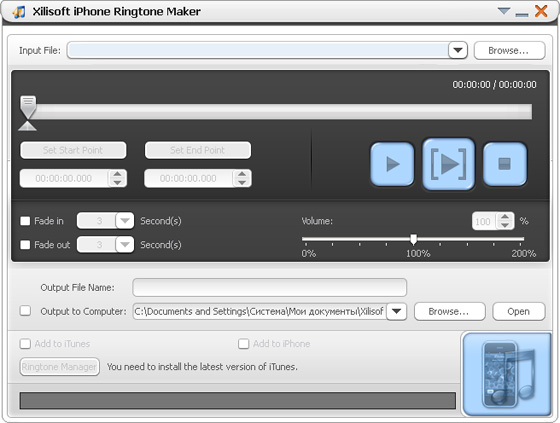The image size is (560, 423).
Task: Click end point time down arrow
Action: click(x=242, y=182)
